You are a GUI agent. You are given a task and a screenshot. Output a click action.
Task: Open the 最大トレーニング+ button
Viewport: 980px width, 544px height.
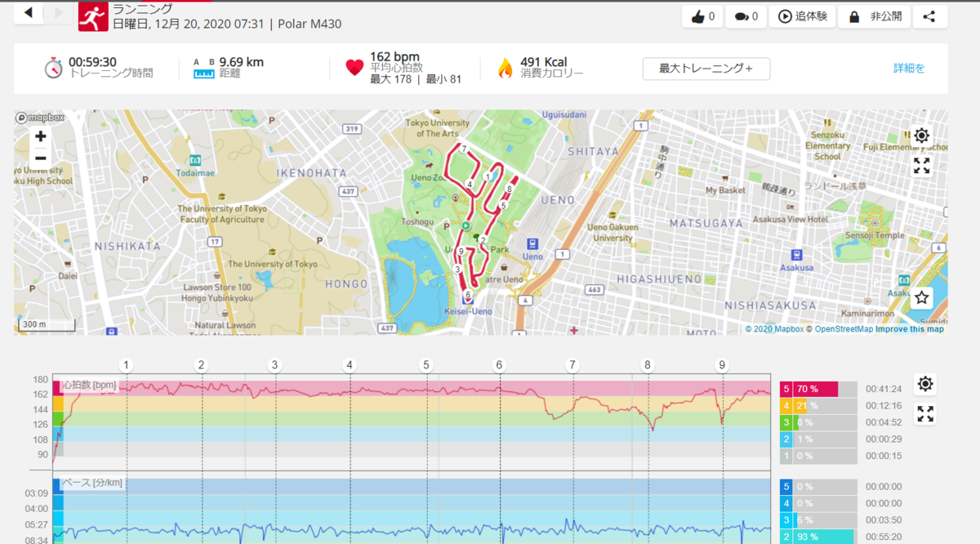click(x=706, y=69)
